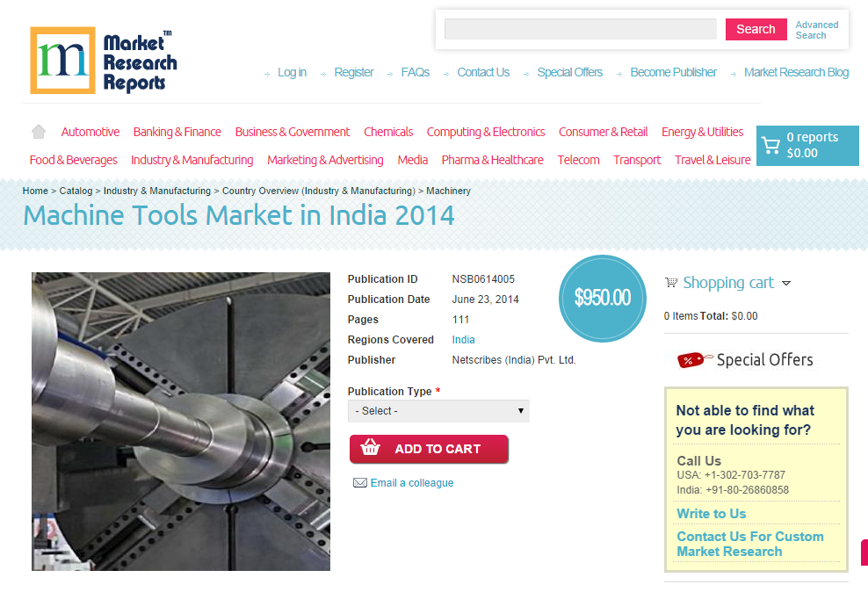Open the FAQs page
The height and width of the screenshot is (592, 868).
416,73
